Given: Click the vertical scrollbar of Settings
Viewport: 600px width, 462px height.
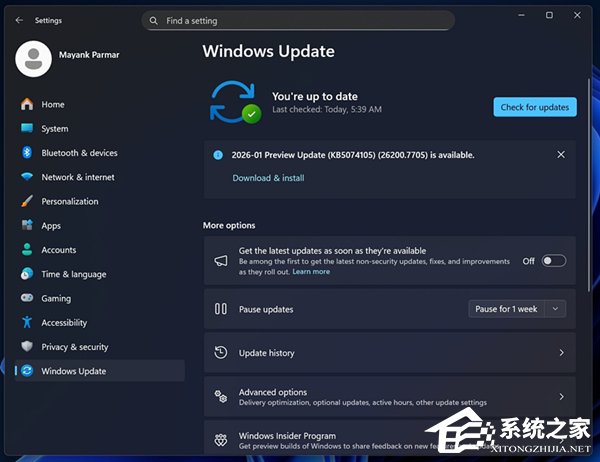Looking at the screenshot, I should click(589, 186).
